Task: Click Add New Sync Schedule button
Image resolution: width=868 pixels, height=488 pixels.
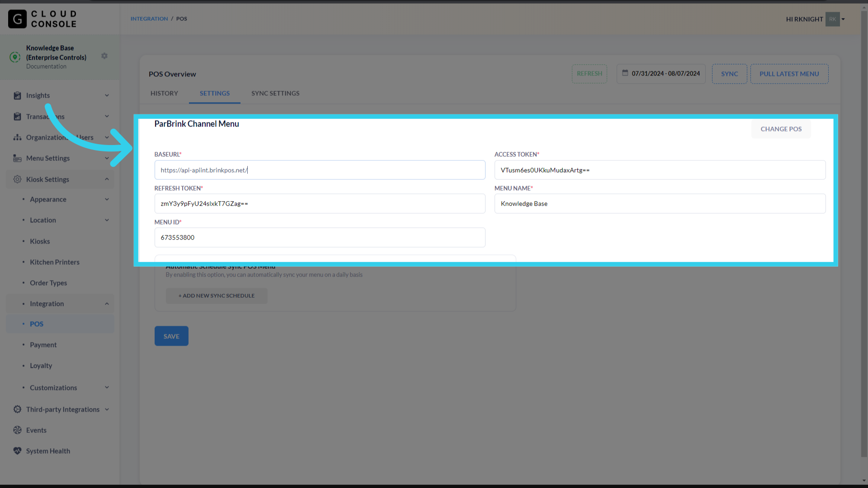Action: click(217, 296)
